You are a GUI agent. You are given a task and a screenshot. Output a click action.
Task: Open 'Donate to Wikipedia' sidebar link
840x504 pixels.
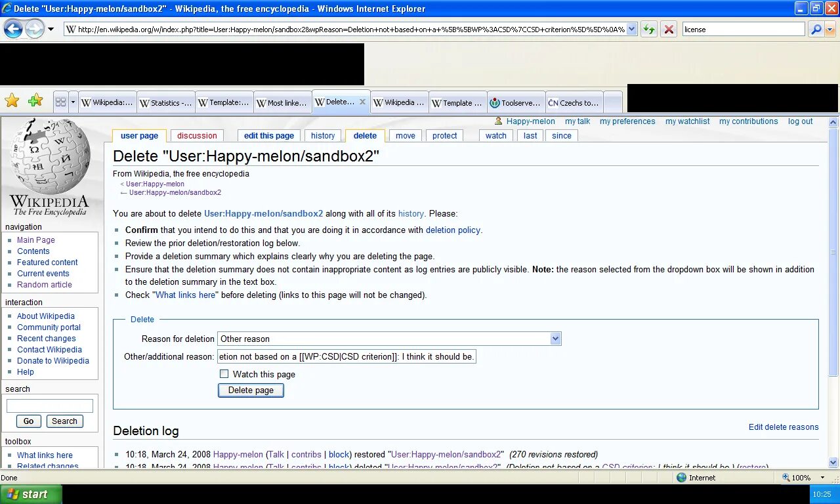click(x=53, y=361)
